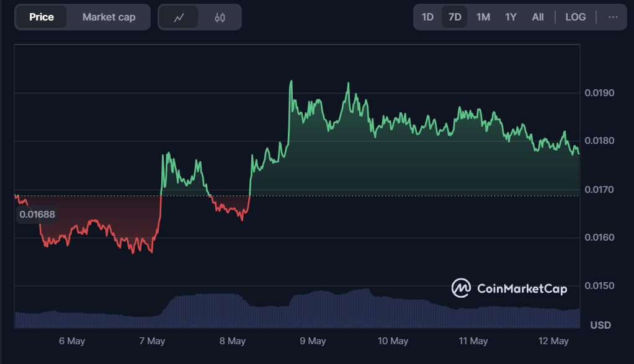This screenshot has height=364, width=634.
Task: Click the CoinMarketCap watermark text
Action: tap(522, 288)
